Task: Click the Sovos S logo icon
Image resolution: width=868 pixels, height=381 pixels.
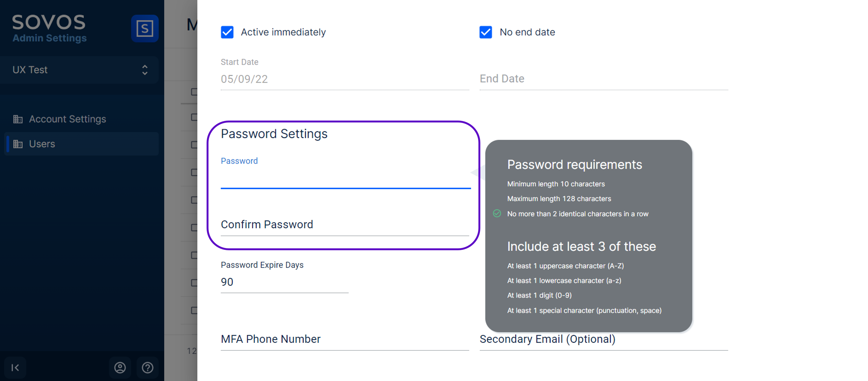Action: click(145, 28)
